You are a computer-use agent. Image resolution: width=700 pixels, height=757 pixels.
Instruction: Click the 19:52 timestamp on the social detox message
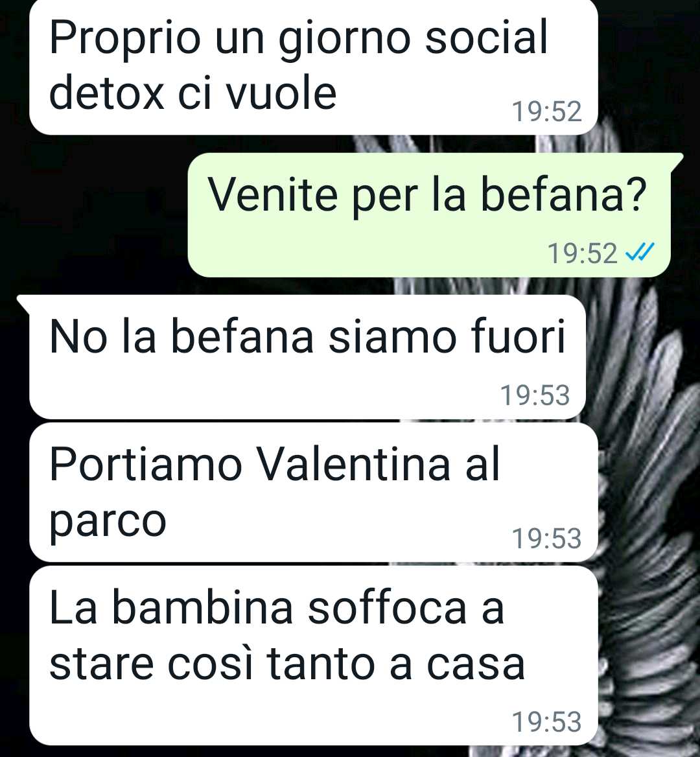[x=546, y=111]
